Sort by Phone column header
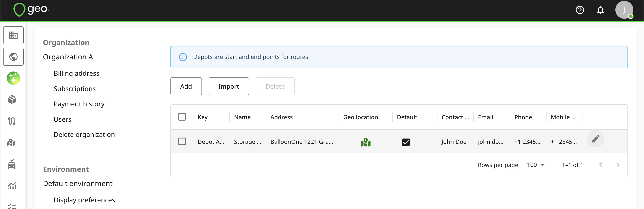This screenshot has height=209, width=644. [x=523, y=117]
